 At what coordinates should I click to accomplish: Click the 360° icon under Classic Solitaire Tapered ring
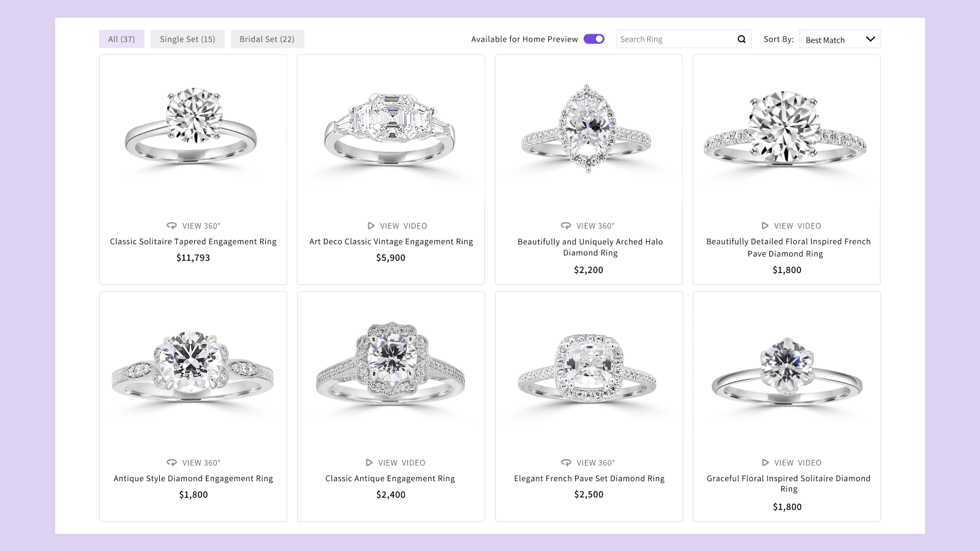click(172, 226)
